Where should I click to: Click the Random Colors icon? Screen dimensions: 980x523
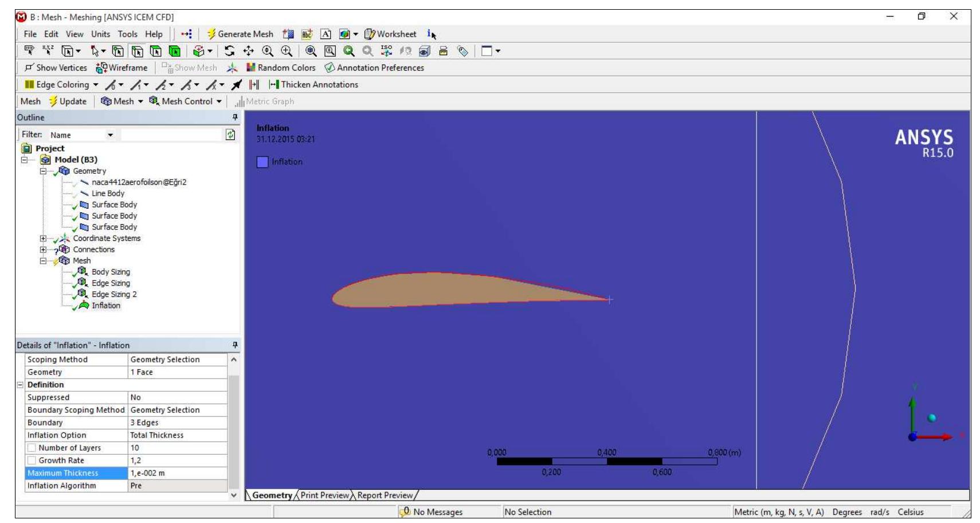point(250,67)
